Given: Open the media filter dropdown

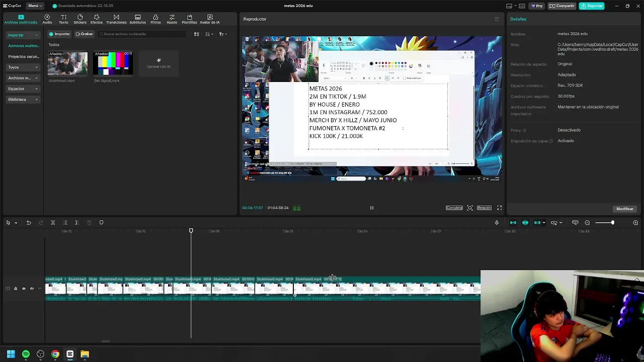Looking at the screenshot, I should pos(223,34).
